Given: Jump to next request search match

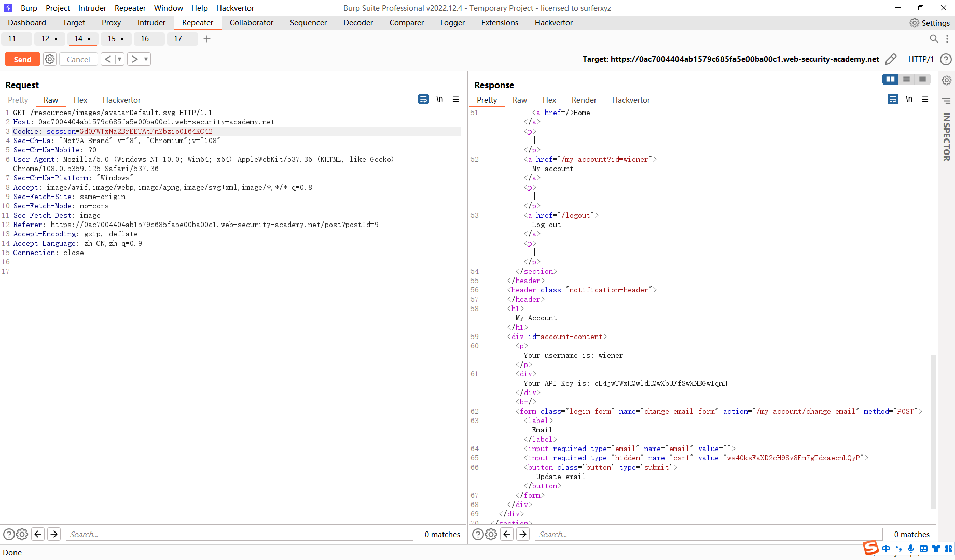Looking at the screenshot, I should [x=54, y=534].
